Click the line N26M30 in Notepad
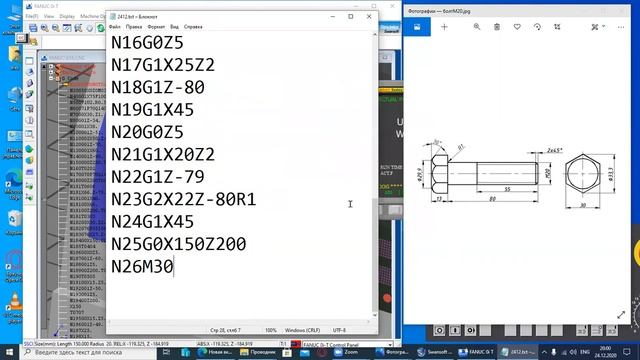The width and height of the screenshot is (640, 360). pyautogui.click(x=142, y=267)
